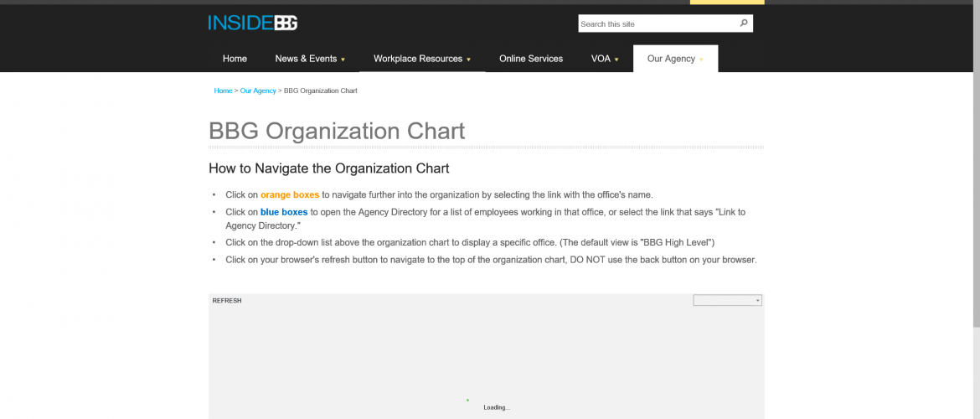Select the Our Agency tab
The width and height of the screenshot is (980, 419).
[x=676, y=59]
